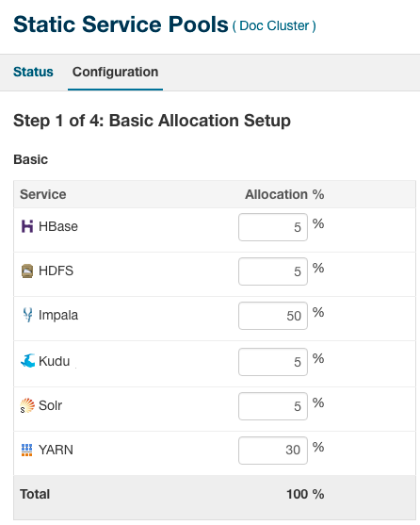
Task: Click the Solr allocation percentage field
Action: (x=273, y=406)
